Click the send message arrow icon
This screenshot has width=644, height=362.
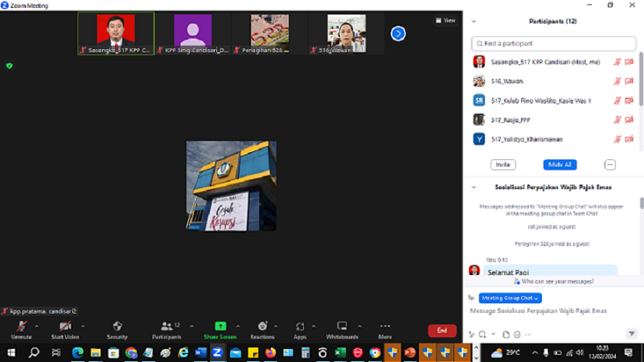631,334
